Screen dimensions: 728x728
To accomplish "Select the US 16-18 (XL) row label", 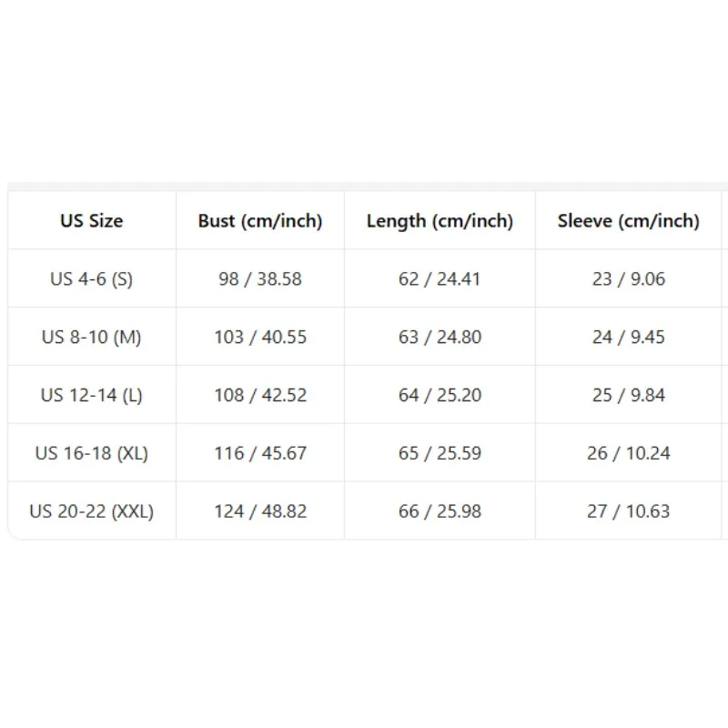I will (92, 452).
